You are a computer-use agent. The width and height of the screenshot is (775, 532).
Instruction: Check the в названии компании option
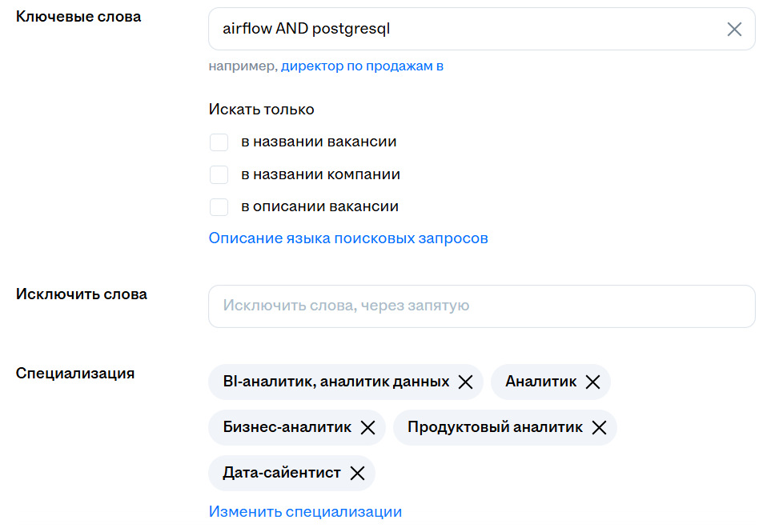tap(219, 174)
